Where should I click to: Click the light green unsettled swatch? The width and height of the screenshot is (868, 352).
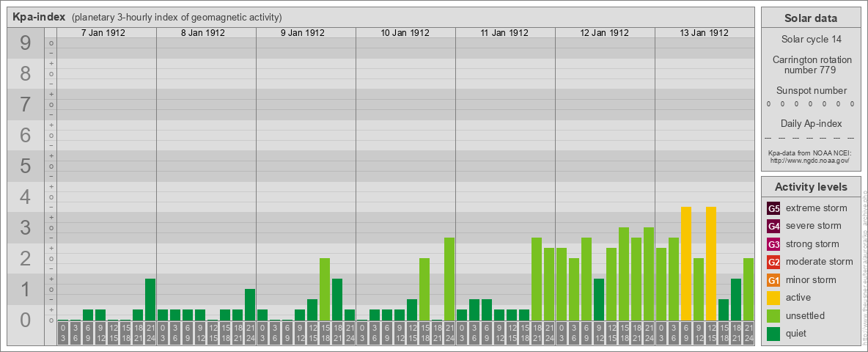click(773, 315)
